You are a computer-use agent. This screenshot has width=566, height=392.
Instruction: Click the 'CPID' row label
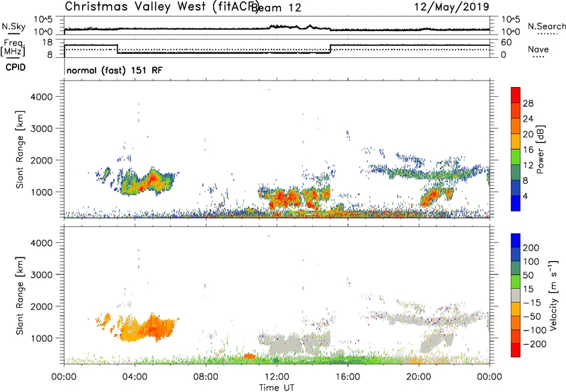(x=16, y=67)
